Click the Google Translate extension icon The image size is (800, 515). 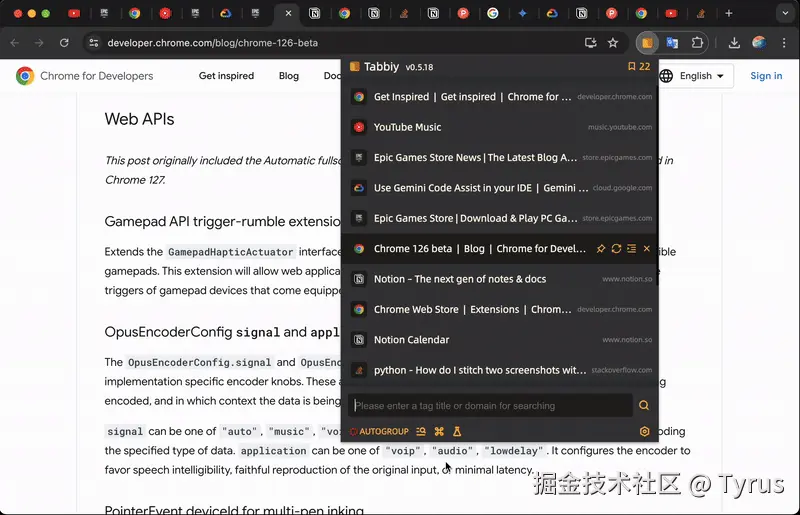point(672,43)
